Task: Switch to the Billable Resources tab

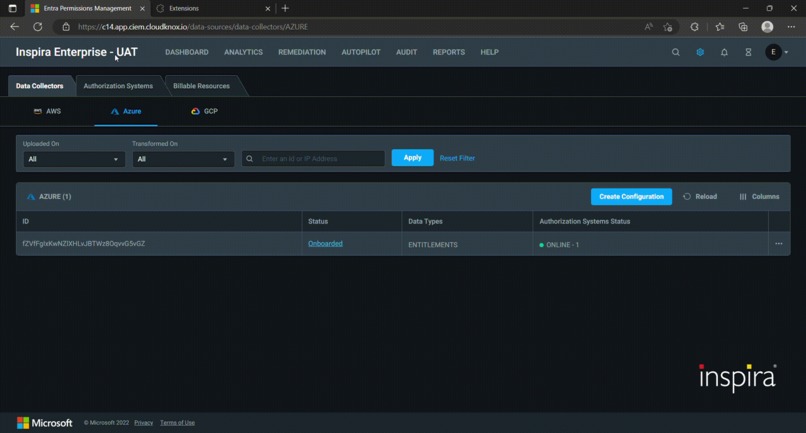Action: 202,86
